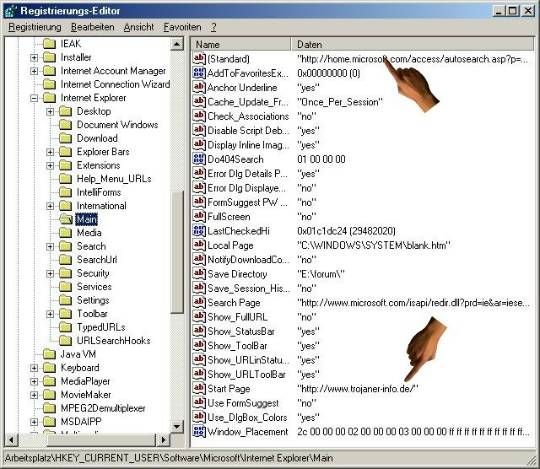The image size is (540, 469).
Task: Expand the Security subkey
Action: [x=50, y=273]
